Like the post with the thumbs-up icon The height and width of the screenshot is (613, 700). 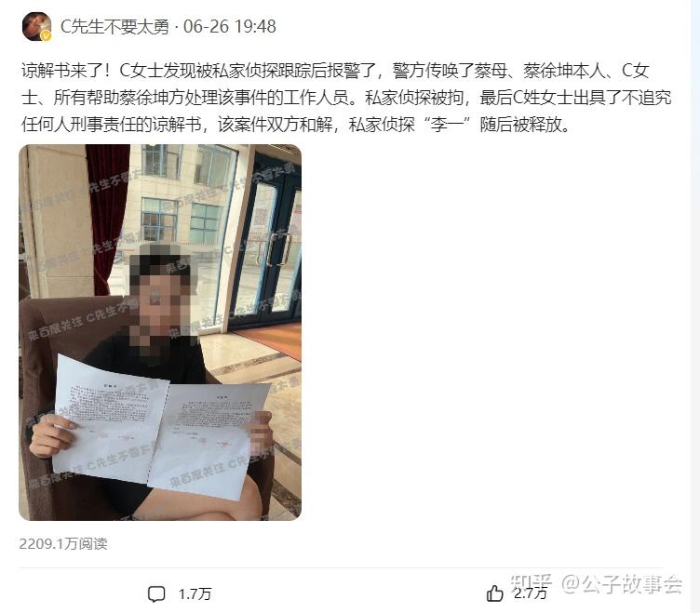click(x=494, y=593)
